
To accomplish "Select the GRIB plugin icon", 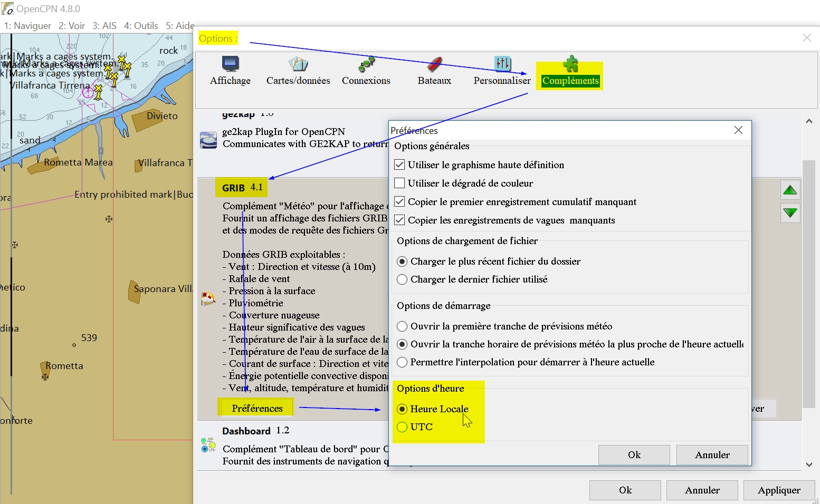I will [208, 299].
